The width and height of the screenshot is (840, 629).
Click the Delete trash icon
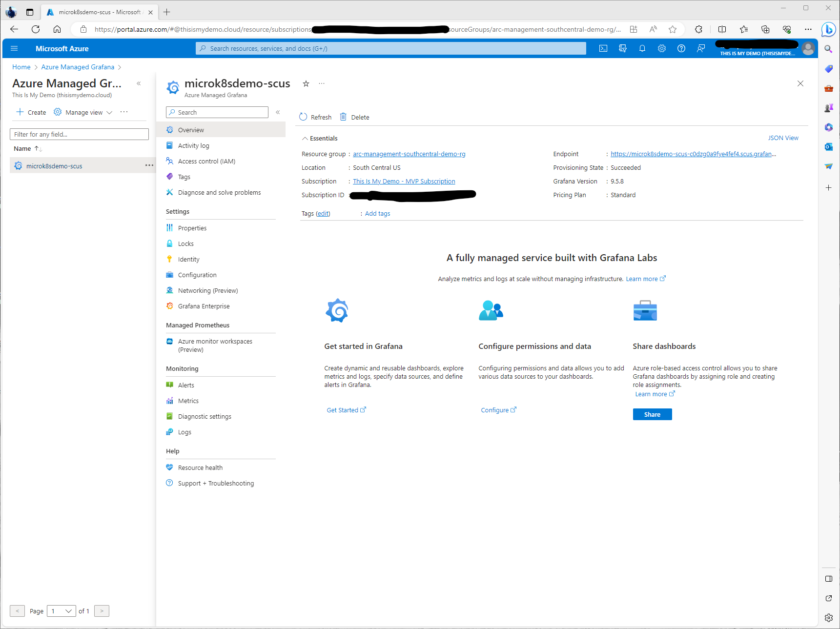coord(344,117)
